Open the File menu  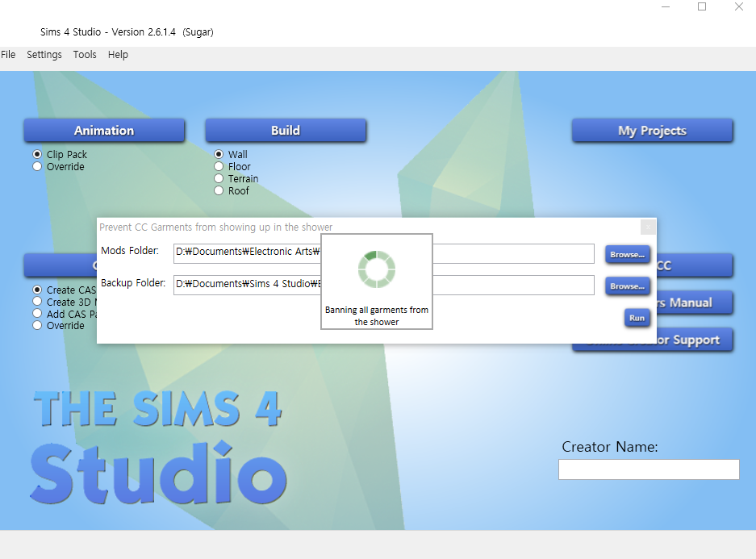coord(8,55)
